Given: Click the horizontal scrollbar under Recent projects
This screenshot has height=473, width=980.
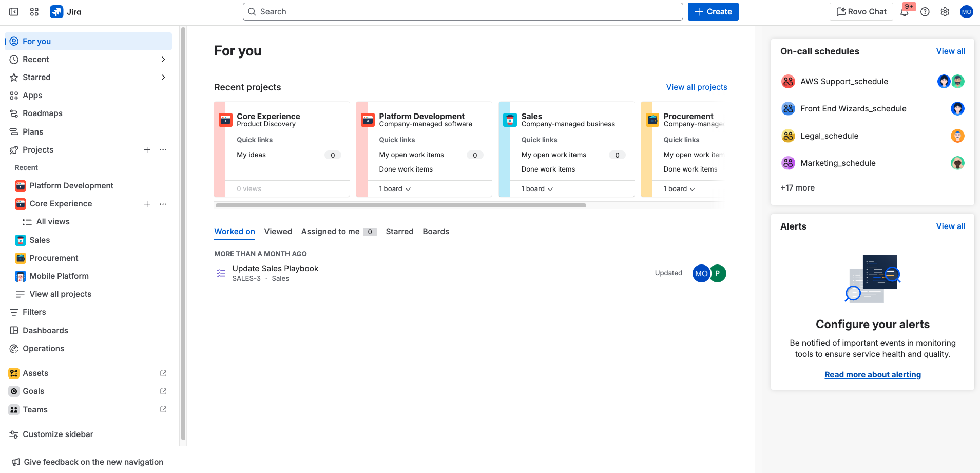Looking at the screenshot, I should 400,205.
